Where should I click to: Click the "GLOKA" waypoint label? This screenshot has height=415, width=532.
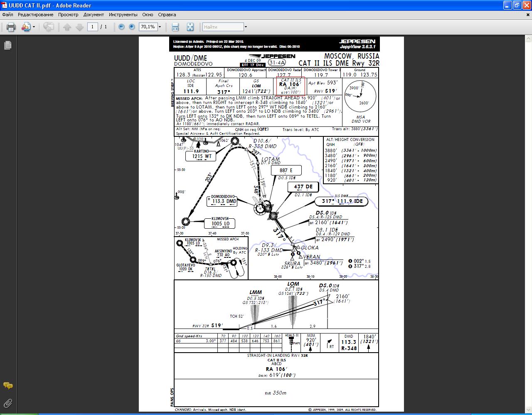(x=310, y=248)
